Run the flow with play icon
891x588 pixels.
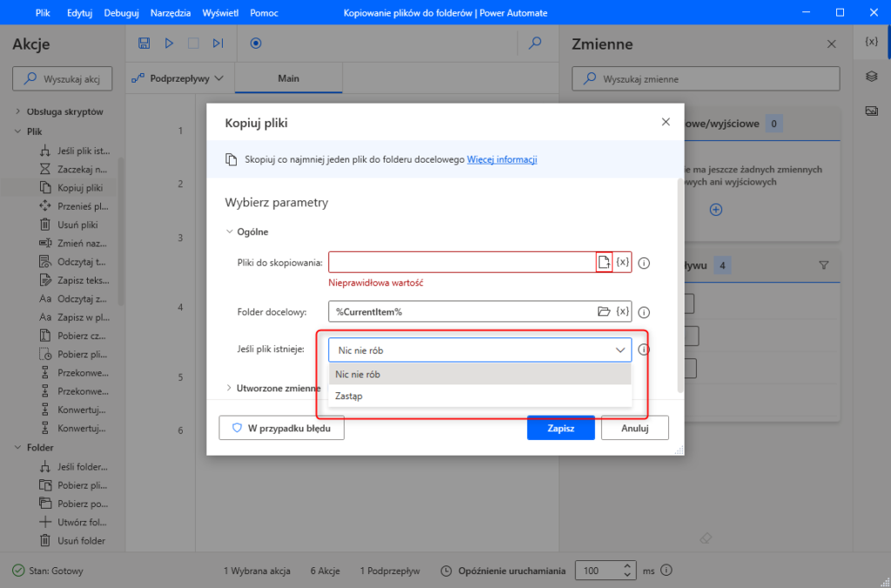point(169,43)
